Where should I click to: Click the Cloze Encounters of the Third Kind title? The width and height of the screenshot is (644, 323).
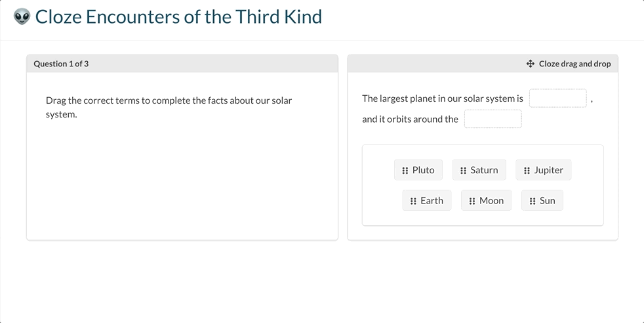pos(178,17)
